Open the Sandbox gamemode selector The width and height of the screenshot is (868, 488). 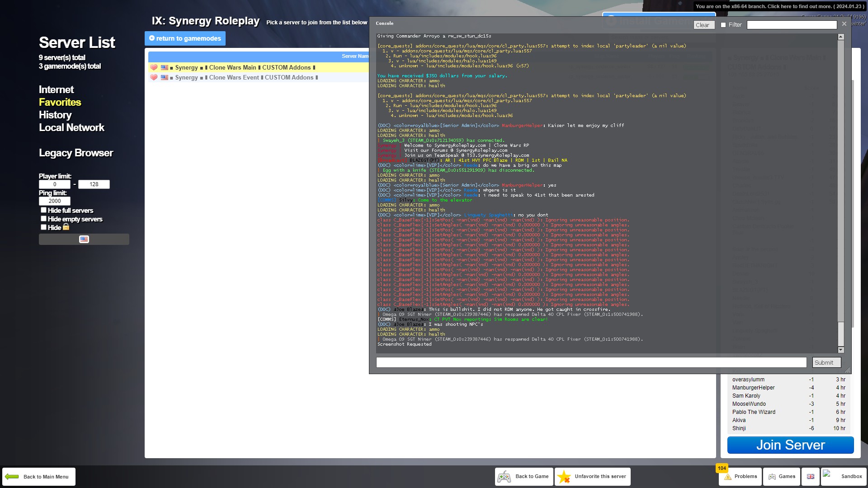tap(844, 477)
